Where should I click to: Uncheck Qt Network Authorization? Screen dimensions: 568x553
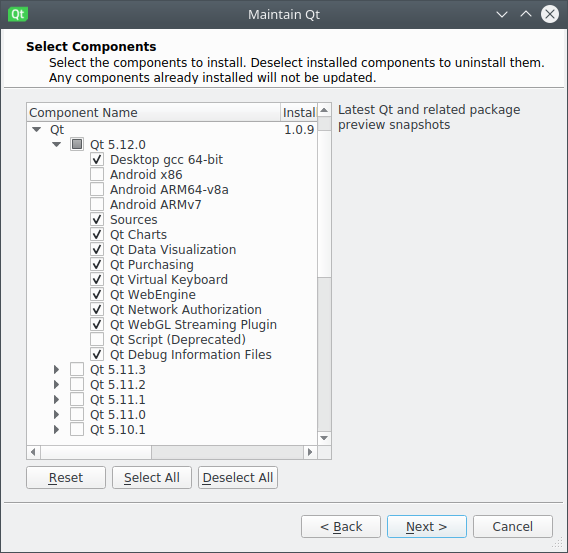tap(97, 309)
